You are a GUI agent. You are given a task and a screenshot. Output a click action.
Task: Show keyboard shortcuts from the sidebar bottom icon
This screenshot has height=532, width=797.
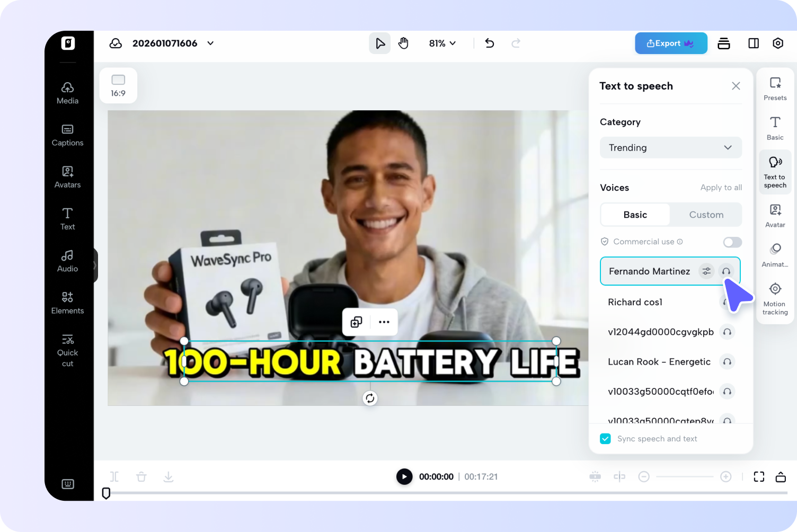point(68,484)
